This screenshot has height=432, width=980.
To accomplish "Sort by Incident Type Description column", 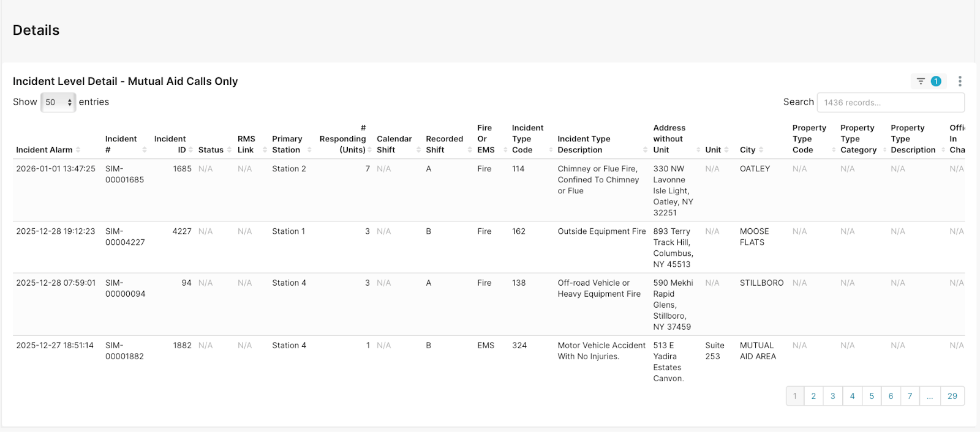I will (x=602, y=144).
